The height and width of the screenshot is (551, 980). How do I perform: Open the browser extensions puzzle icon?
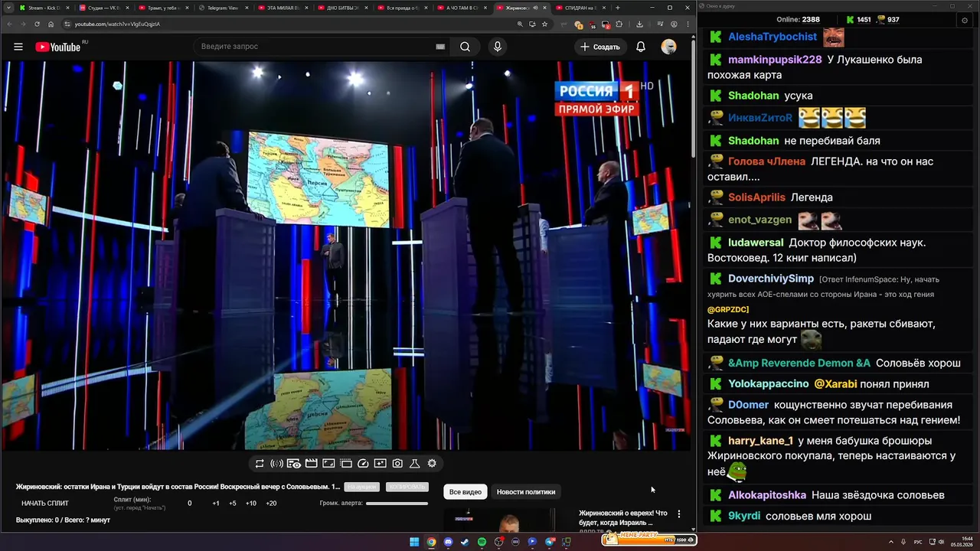tap(619, 24)
